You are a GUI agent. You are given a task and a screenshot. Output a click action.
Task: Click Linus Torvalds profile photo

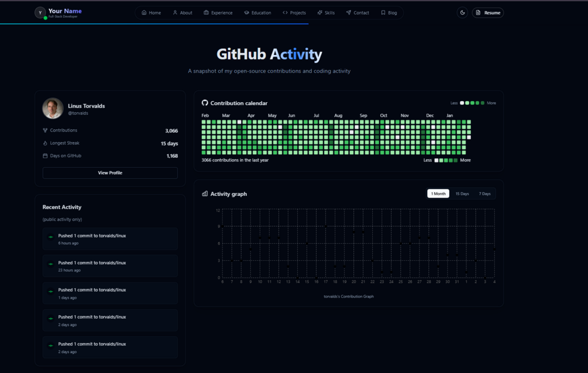pos(53,108)
